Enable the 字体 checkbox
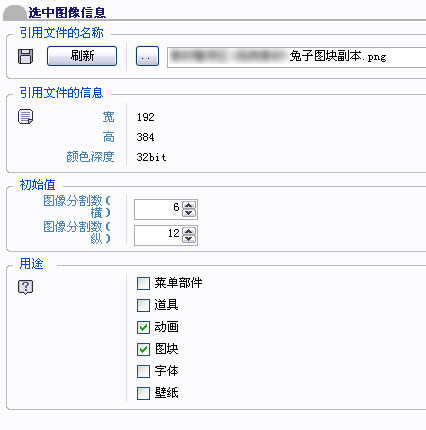The width and height of the screenshot is (426, 430). (143, 371)
